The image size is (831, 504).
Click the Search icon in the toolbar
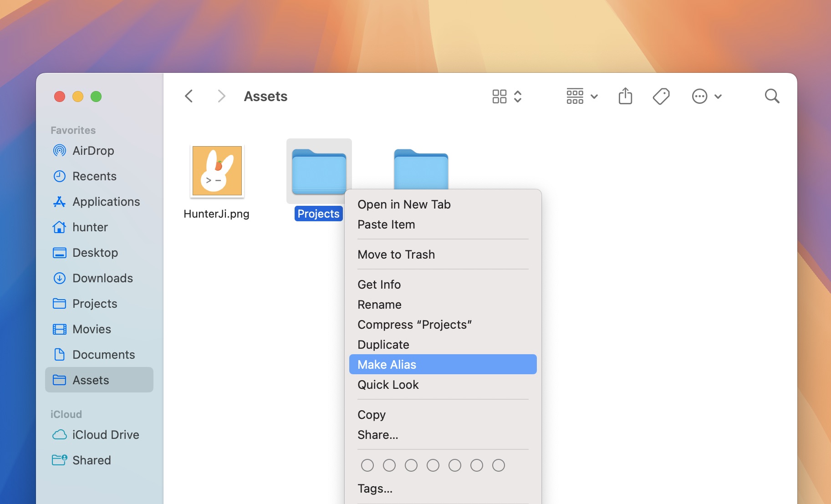[x=771, y=96]
